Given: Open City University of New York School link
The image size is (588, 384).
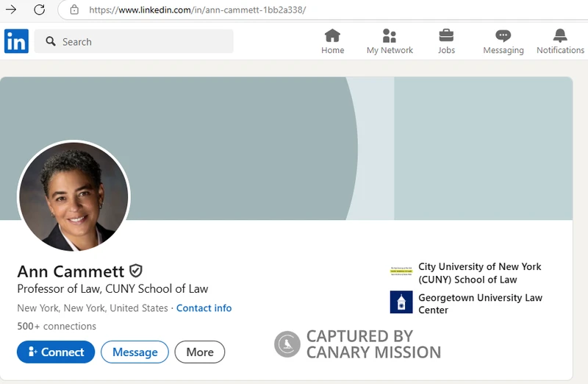Looking at the screenshot, I should pos(480,273).
